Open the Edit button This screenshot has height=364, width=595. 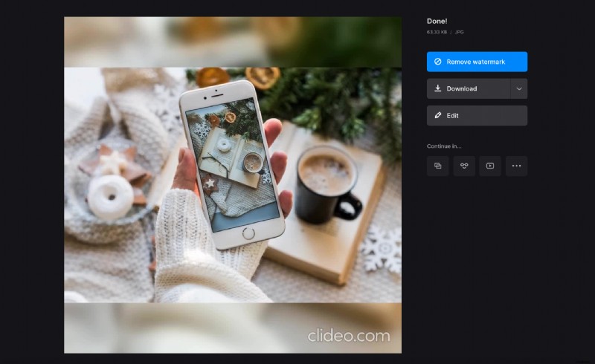[477, 116]
